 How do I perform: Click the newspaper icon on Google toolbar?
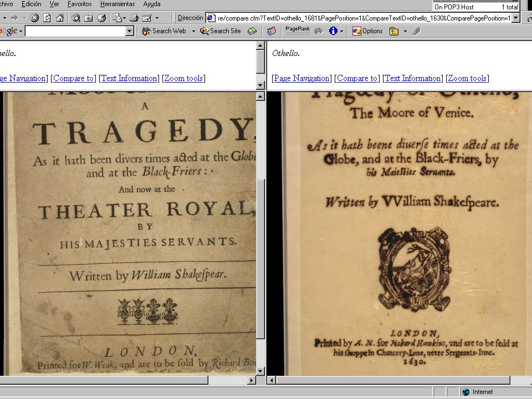[x=272, y=31]
